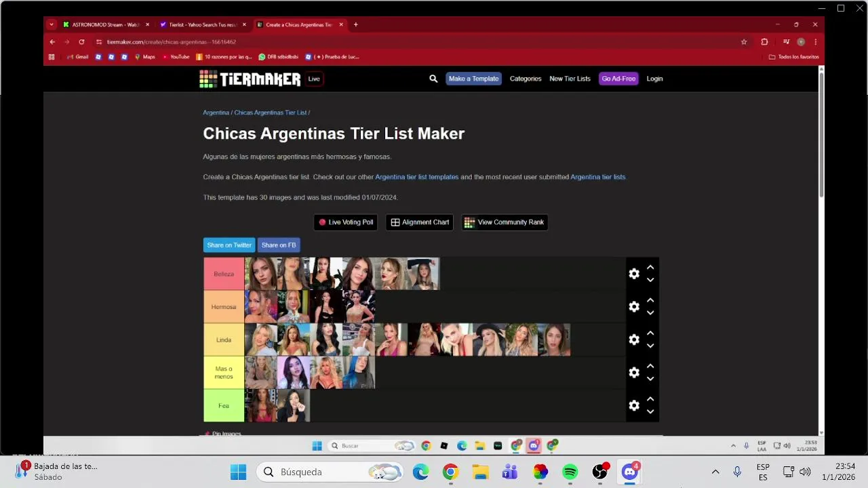The image size is (868, 488).
Task: Open new tab with plus button
Action: (x=355, y=24)
